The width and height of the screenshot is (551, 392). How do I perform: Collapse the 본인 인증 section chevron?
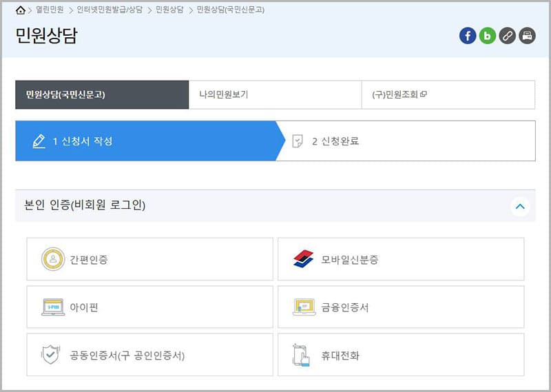[x=520, y=205]
